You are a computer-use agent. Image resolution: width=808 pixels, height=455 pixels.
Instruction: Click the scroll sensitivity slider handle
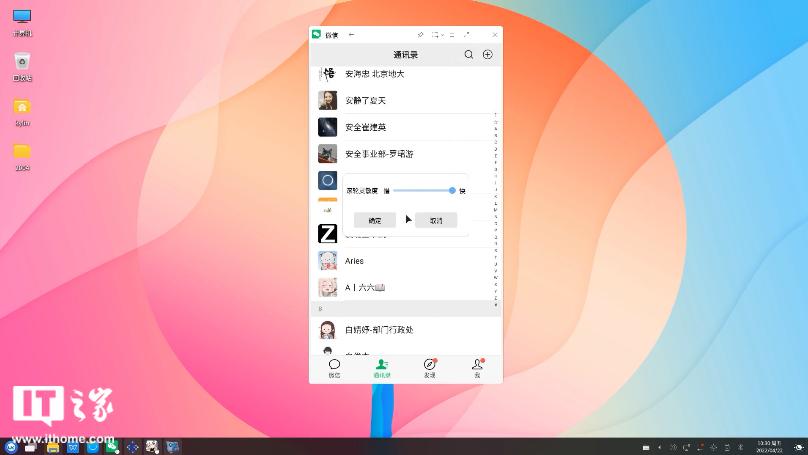pyautogui.click(x=452, y=190)
